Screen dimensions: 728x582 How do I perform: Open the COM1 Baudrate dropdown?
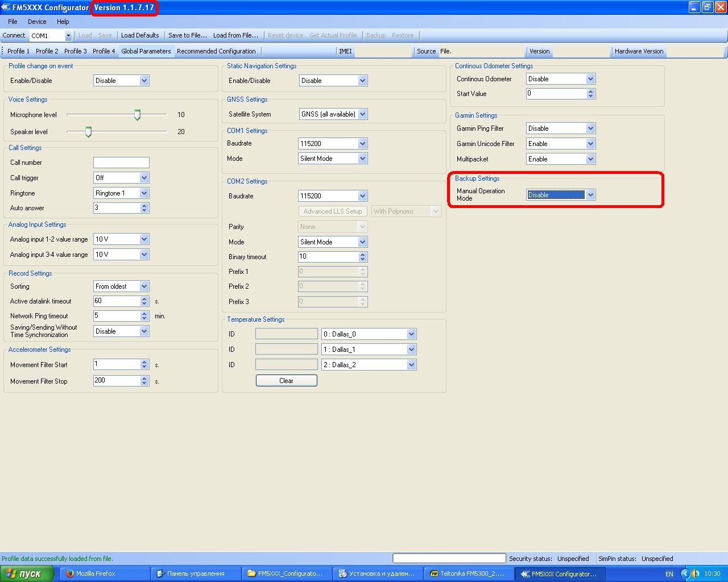[x=362, y=144]
